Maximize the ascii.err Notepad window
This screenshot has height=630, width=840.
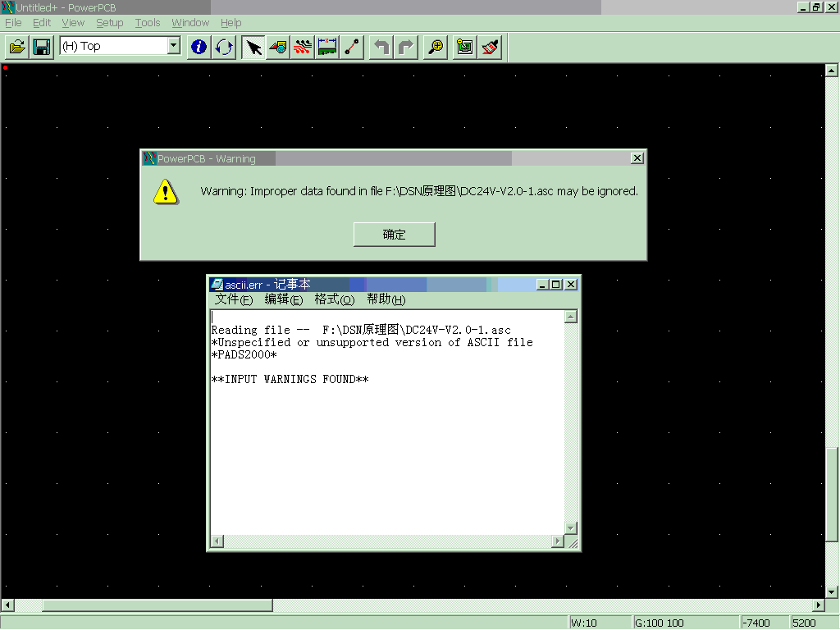(x=556, y=285)
